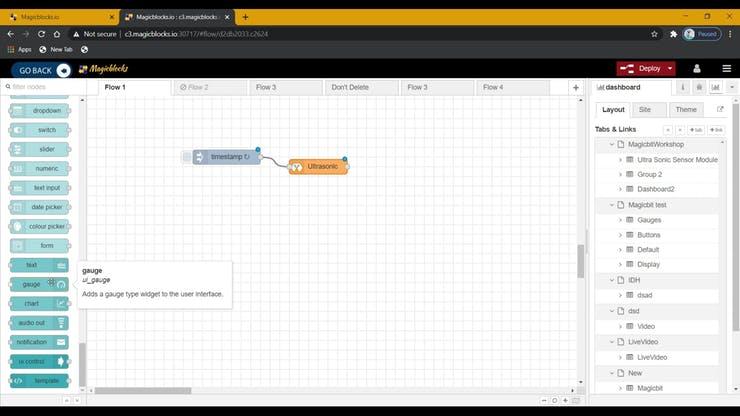This screenshot has height=416, width=740.
Task: Collapse the LiveVideo tab entry
Action: pos(609,342)
